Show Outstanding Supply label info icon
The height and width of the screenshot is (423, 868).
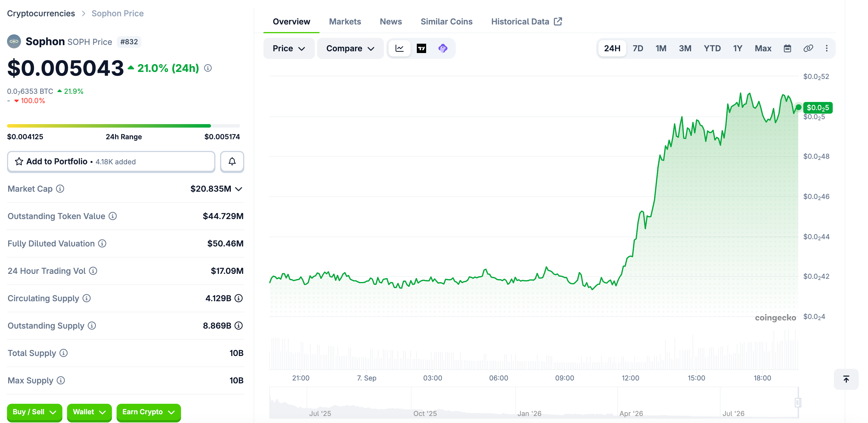[92, 325]
